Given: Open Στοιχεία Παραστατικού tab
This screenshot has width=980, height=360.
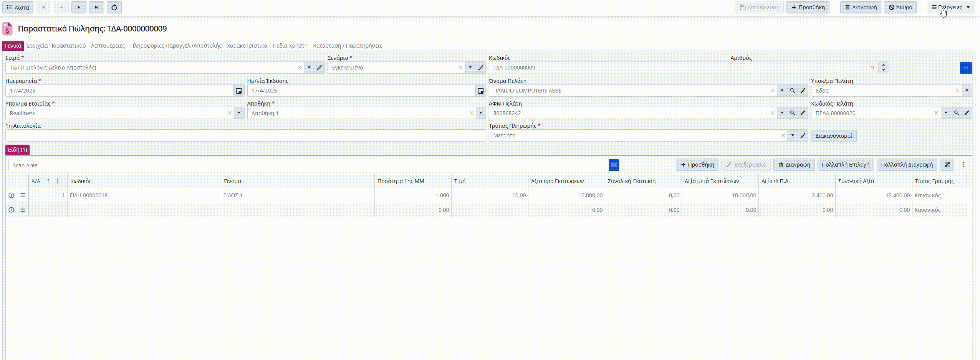Looking at the screenshot, I should (x=56, y=46).
